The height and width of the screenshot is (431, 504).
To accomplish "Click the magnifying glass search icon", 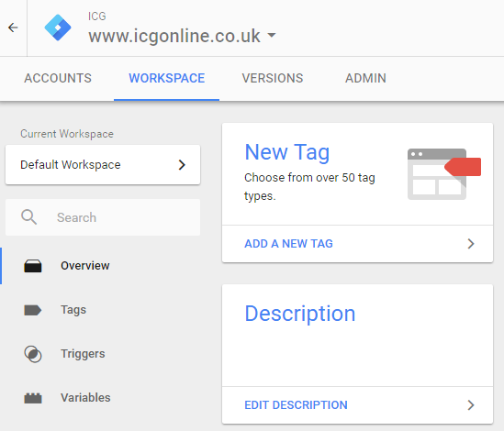I will (x=29, y=217).
